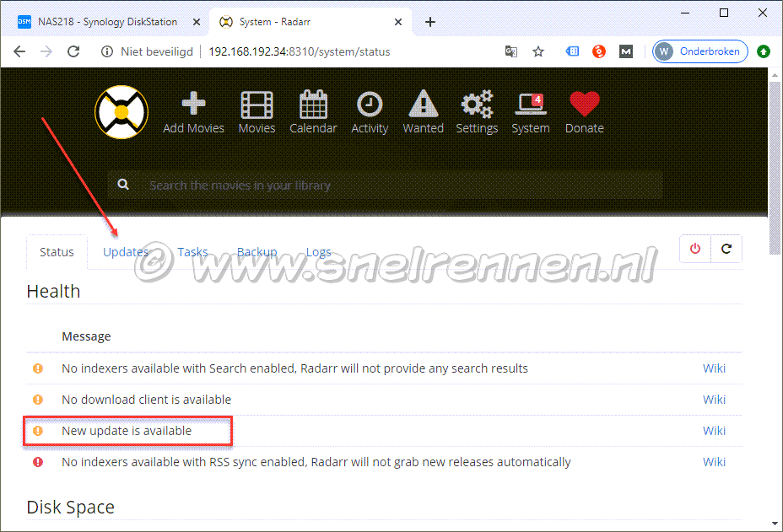Click the blue extension icon in toolbar

572,51
